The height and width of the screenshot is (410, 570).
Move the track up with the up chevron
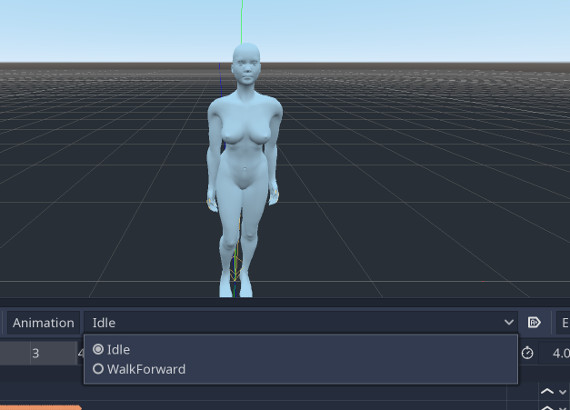(x=547, y=391)
